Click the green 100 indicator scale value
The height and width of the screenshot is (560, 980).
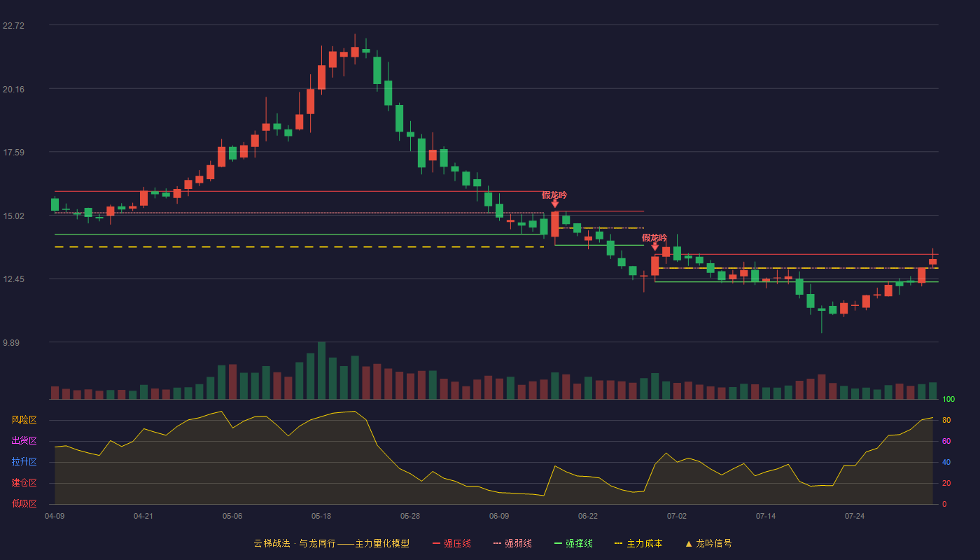tap(948, 400)
